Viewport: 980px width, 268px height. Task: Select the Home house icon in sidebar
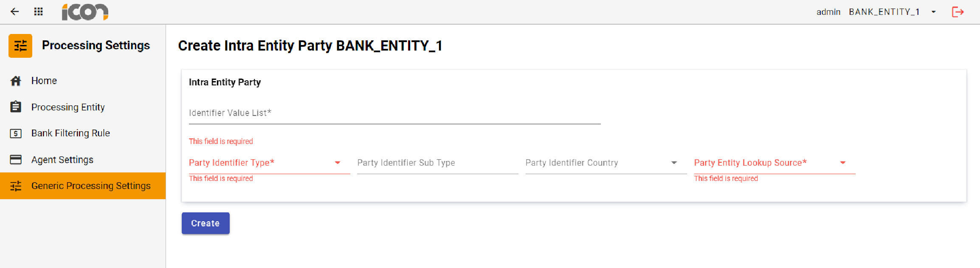pos(16,80)
